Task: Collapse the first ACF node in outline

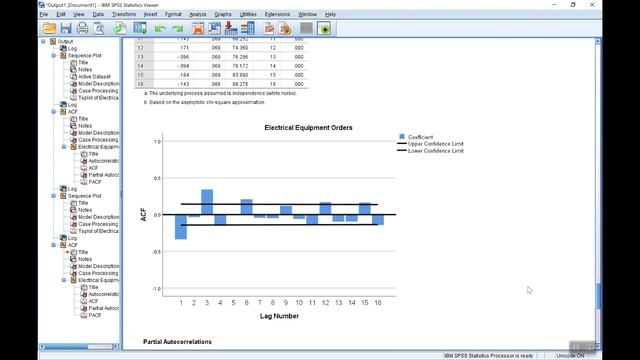Action: (x=53, y=111)
